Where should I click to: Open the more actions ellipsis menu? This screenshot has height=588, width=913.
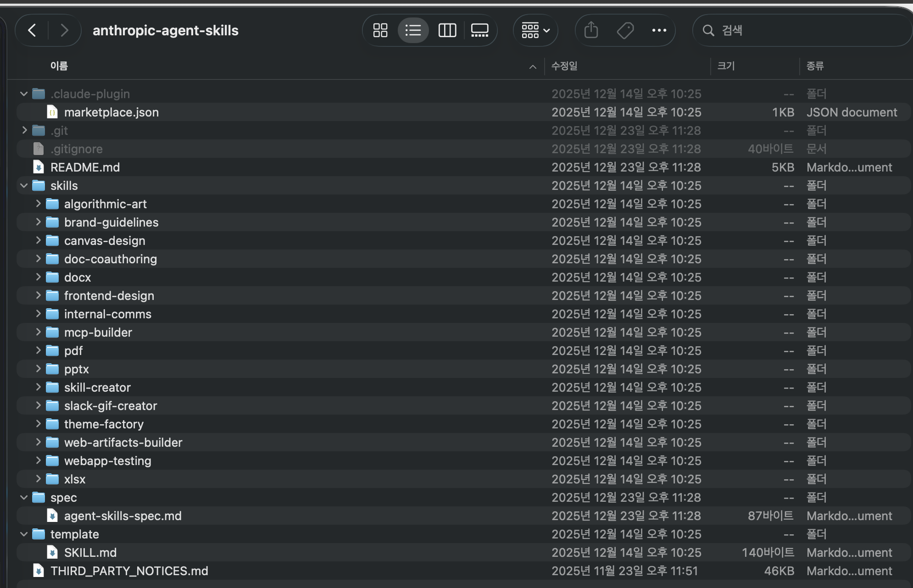(659, 30)
